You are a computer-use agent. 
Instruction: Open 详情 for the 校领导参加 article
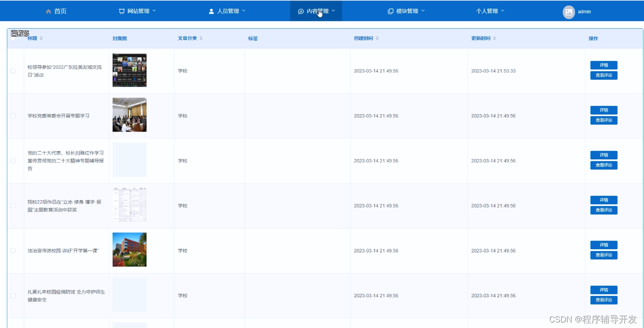[x=604, y=65]
